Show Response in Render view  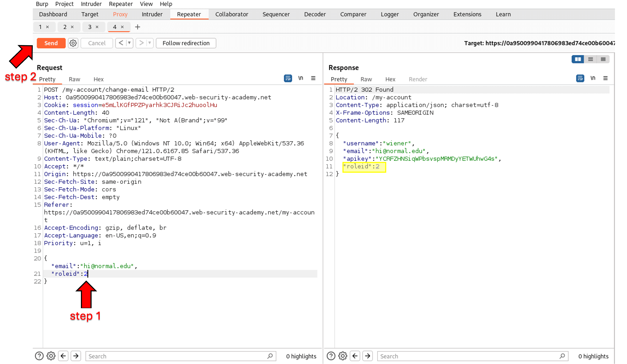418,79
